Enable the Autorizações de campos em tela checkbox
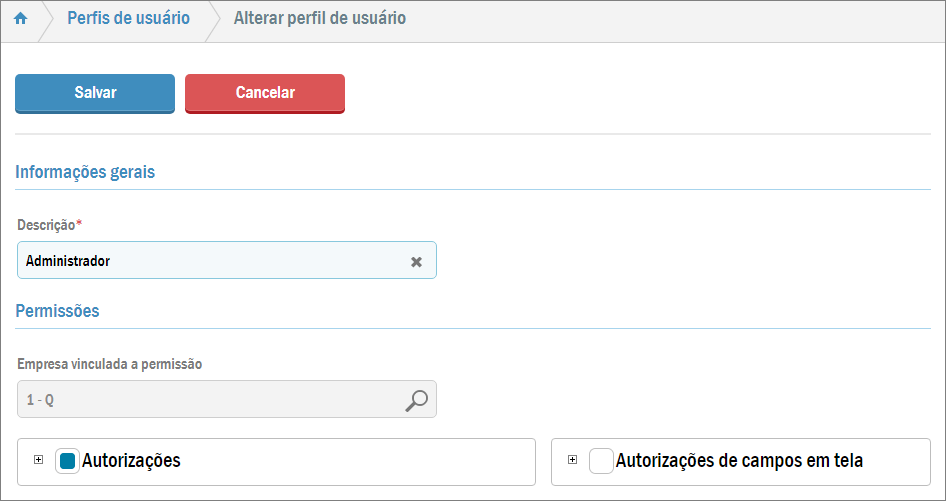Image resolution: width=946 pixels, height=501 pixels. click(601, 461)
